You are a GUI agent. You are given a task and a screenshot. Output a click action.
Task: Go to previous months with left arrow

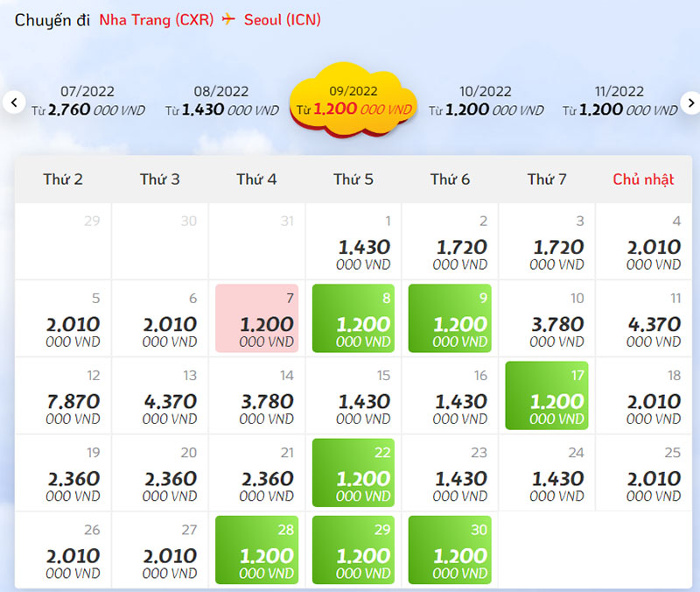[x=14, y=102]
